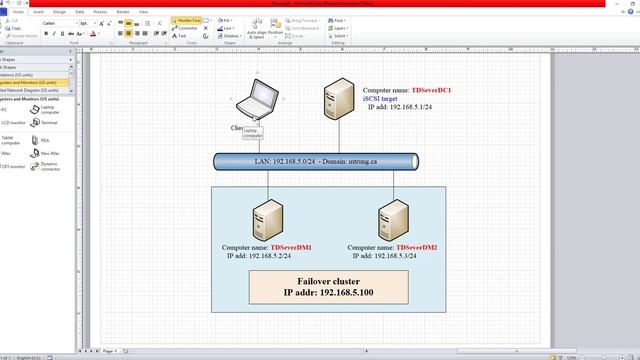This screenshot has height=360, width=640.
Task: Click the Justify paragraph icon
Action: point(145,33)
